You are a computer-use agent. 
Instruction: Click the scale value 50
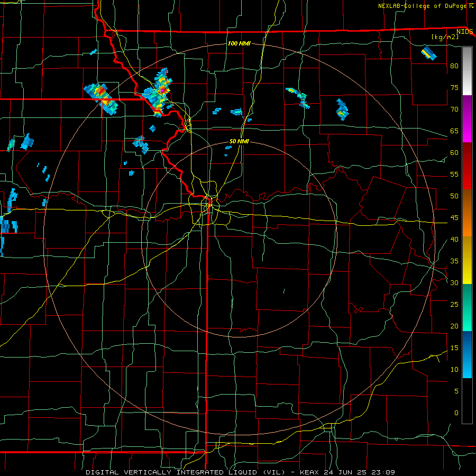[x=454, y=196]
